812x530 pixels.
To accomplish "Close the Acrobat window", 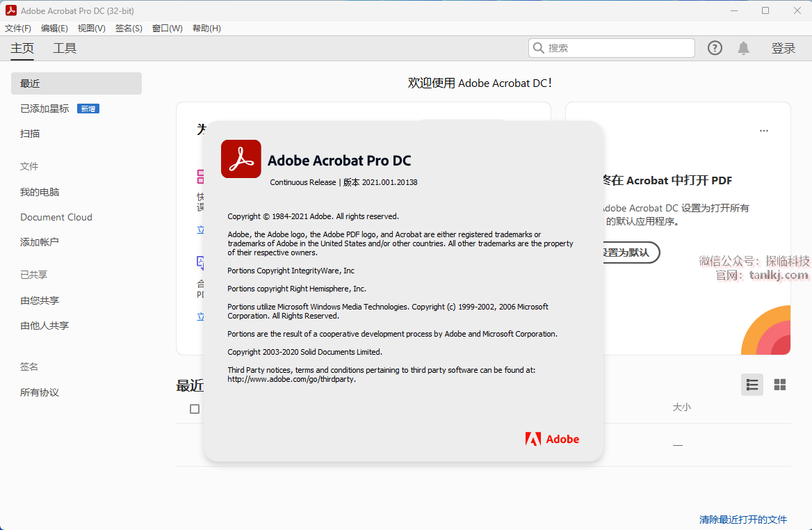I will pyautogui.click(x=797, y=10).
